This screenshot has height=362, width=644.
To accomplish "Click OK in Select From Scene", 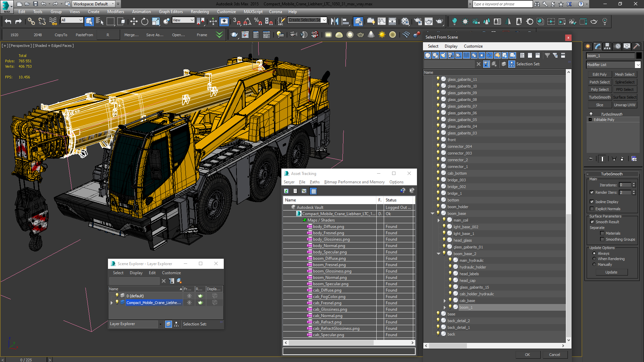I will click(528, 355).
